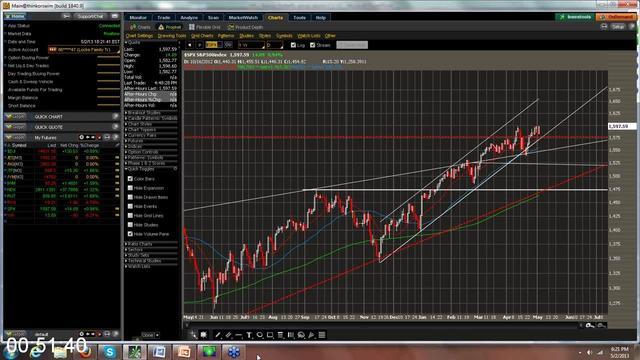The image size is (640, 360).
Task: Click the Quick Chart gadget header
Action: tap(61, 117)
